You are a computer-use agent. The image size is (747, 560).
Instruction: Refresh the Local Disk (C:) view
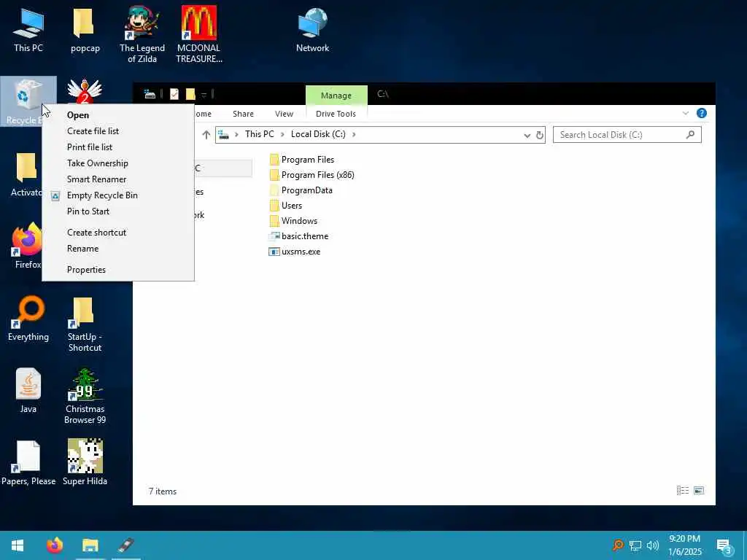pos(539,135)
